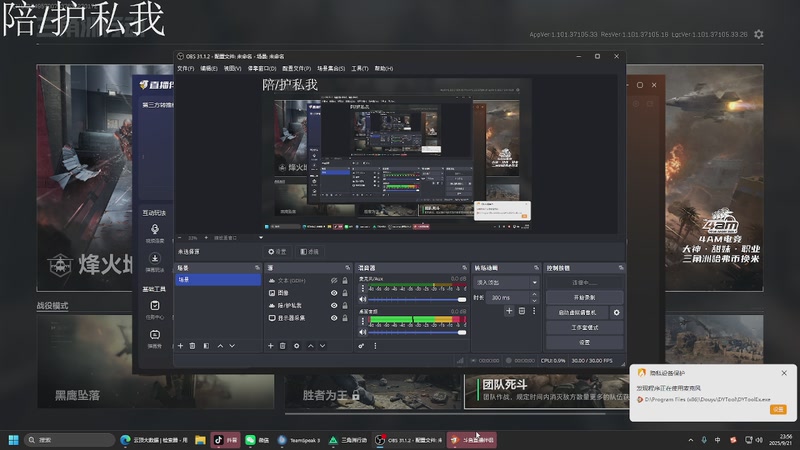Click 启动虚拟摄像机 button
800x450 pixels.
[577, 312]
